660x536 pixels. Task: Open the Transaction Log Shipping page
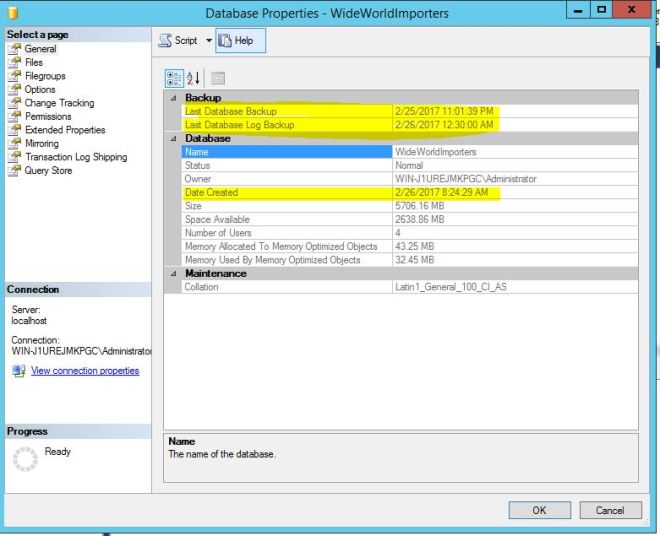point(76,157)
